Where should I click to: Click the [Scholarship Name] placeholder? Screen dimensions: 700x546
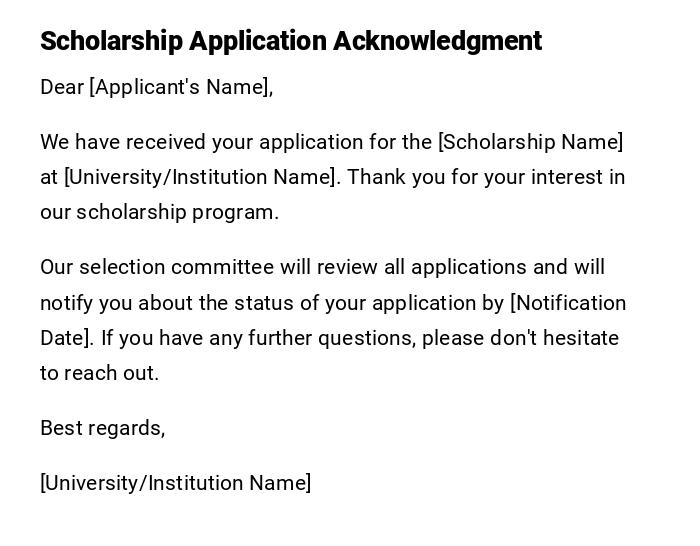530,142
